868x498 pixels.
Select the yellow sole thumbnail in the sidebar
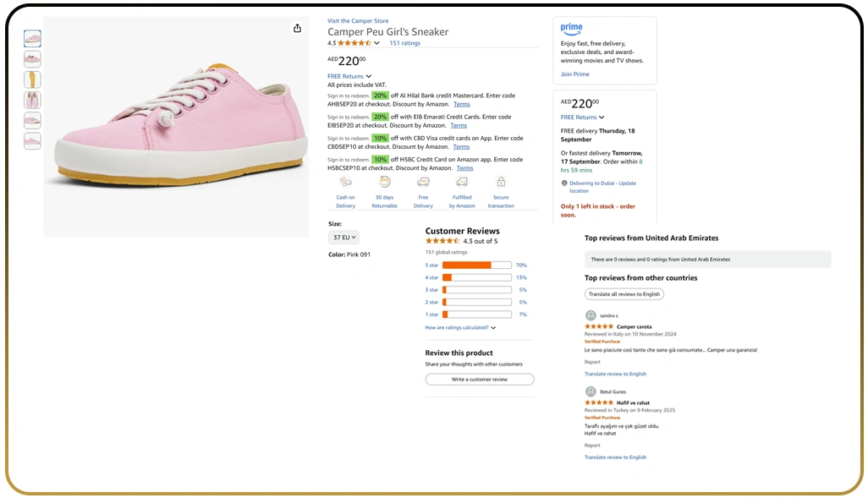pyautogui.click(x=32, y=79)
